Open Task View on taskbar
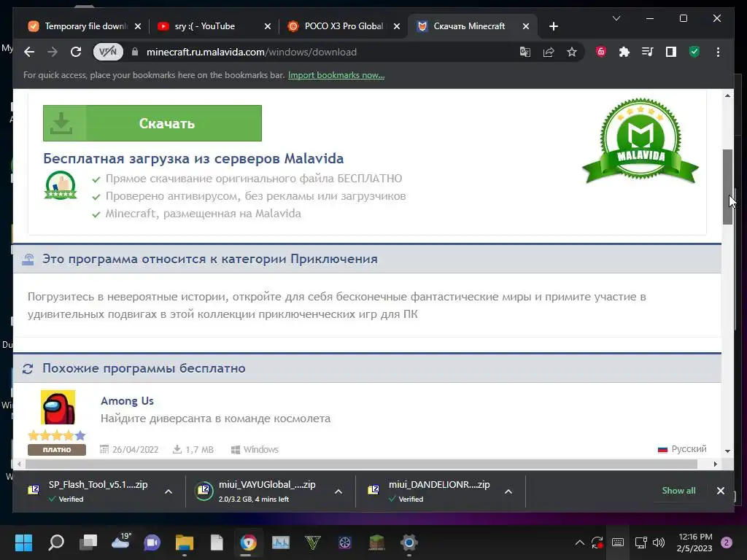The image size is (747, 560). click(88, 542)
